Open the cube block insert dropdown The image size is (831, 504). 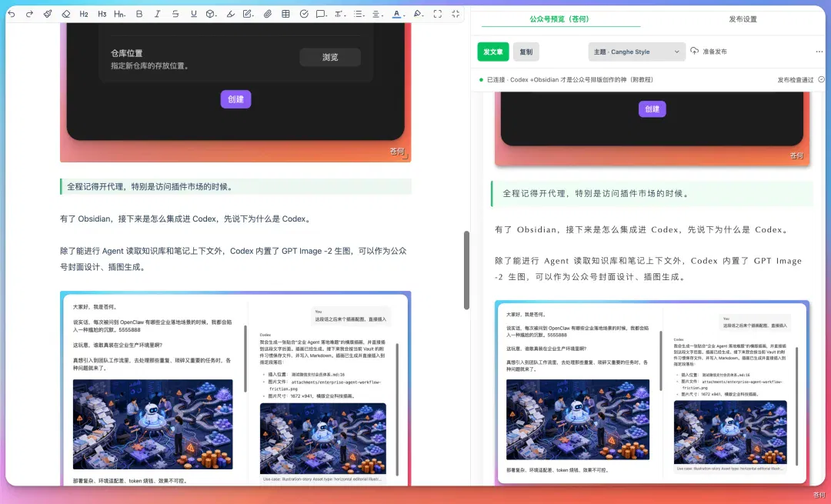[212, 14]
